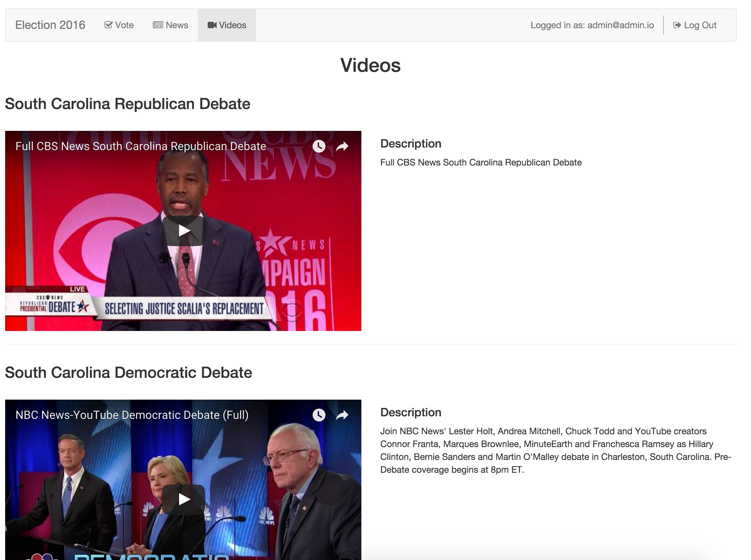This screenshot has height=560, width=751.
Task: Click Share arrow on Democratic Debate video
Action: [x=342, y=415]
